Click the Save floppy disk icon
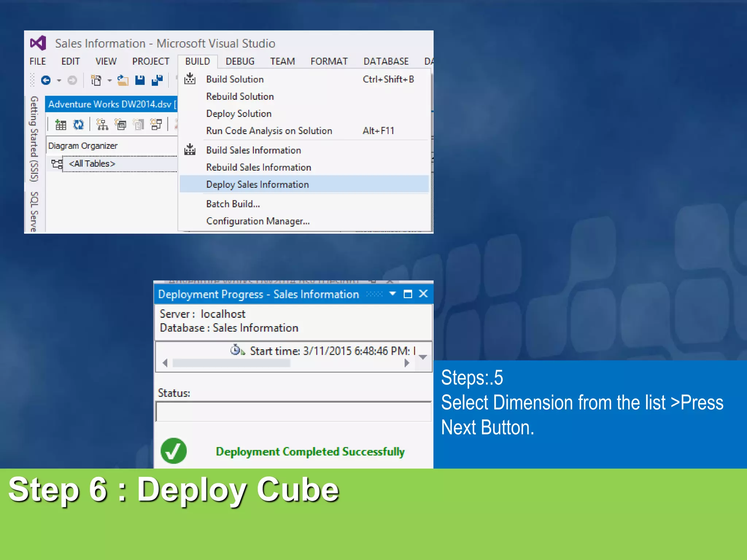Screen dimensions: 747x560 140,80
